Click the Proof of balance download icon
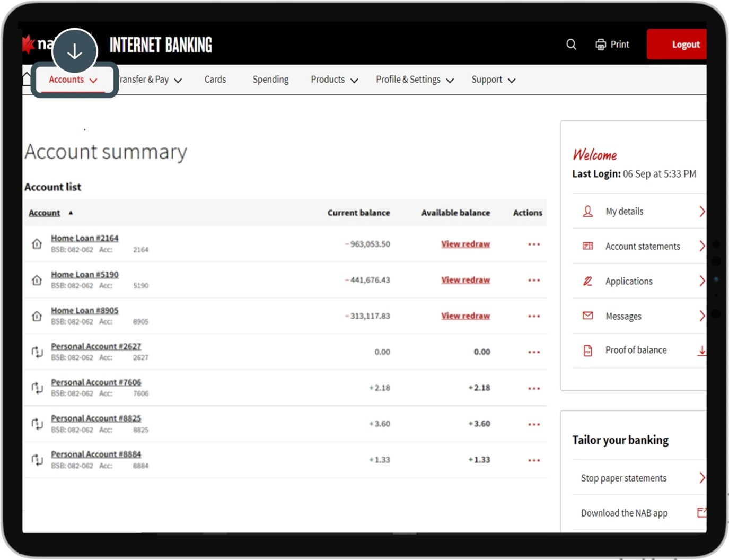The image size is (729, 560). pyautogui.click(x=701, y=351)
